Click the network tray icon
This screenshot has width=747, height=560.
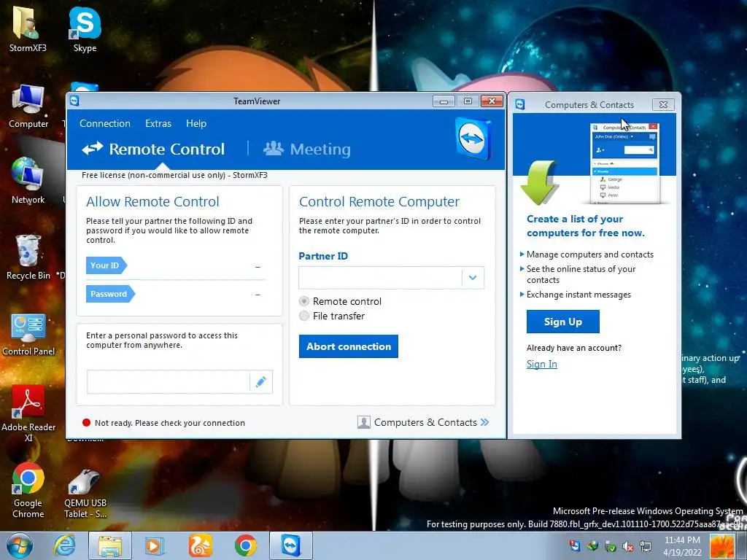646,546
